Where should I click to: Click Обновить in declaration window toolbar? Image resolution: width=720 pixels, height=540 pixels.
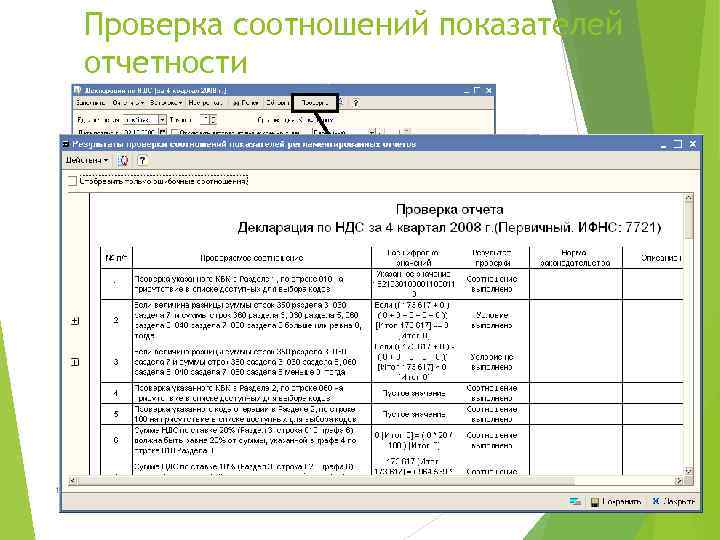(x=277, y=103)
